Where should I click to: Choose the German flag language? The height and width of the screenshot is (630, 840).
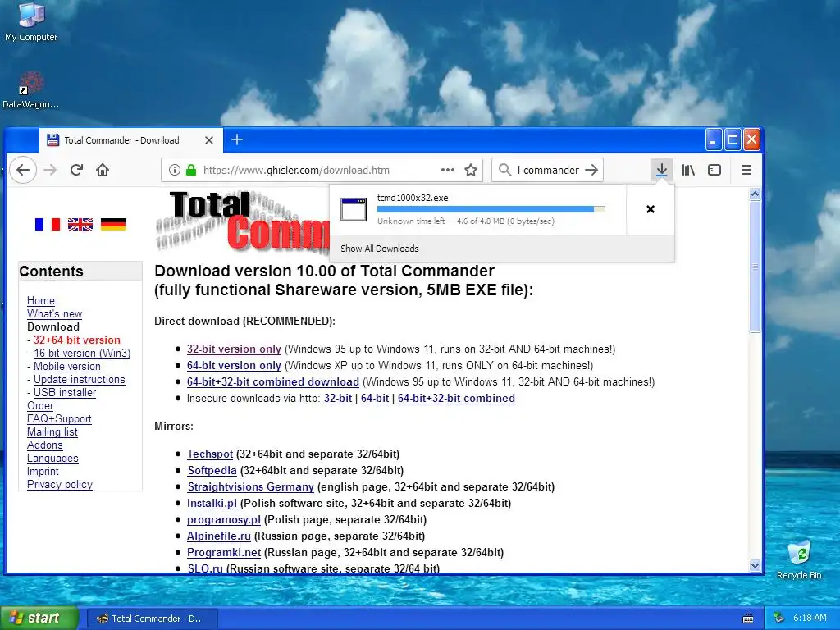point(113,225)
